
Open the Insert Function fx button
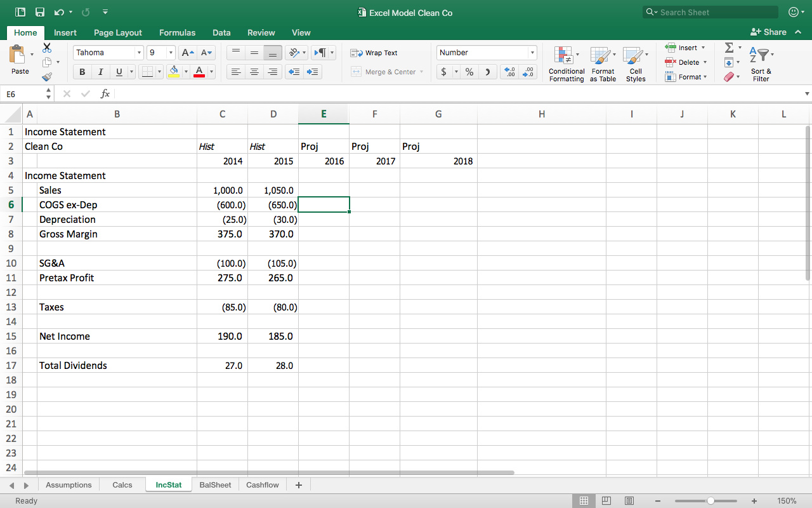[105, 93]
